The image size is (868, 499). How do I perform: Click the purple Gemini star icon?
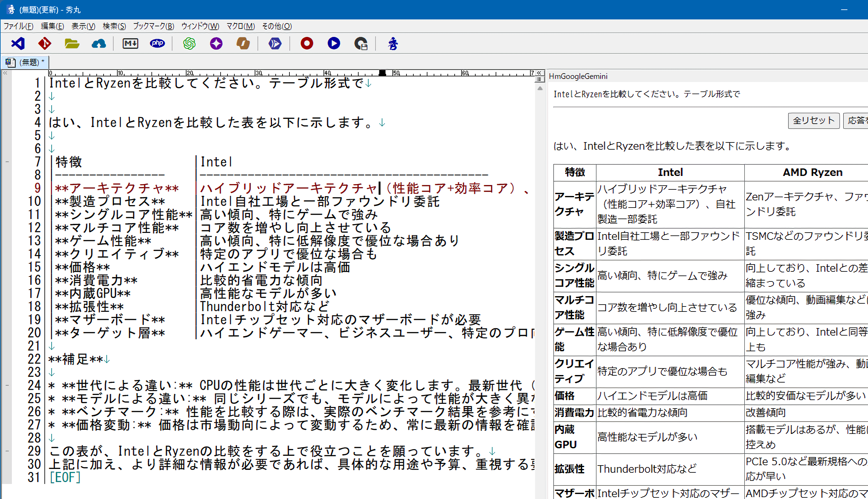(x=216, y=44)
